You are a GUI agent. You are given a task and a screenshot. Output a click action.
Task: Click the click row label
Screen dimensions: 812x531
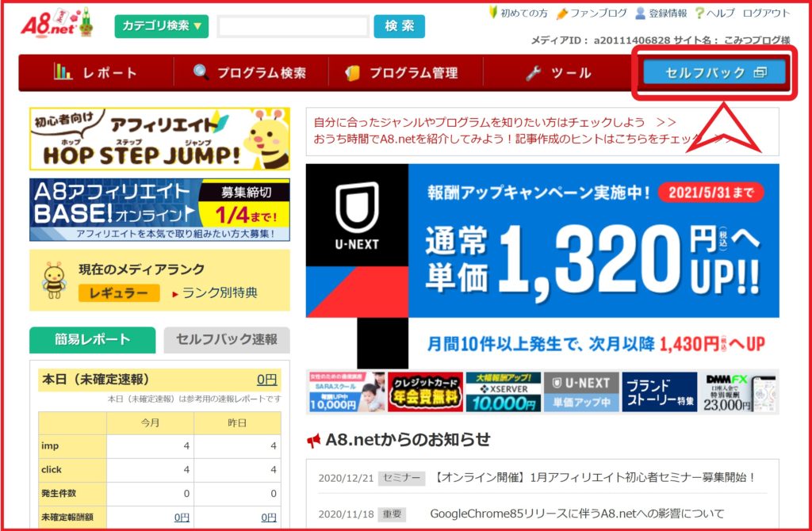point(52,470)
